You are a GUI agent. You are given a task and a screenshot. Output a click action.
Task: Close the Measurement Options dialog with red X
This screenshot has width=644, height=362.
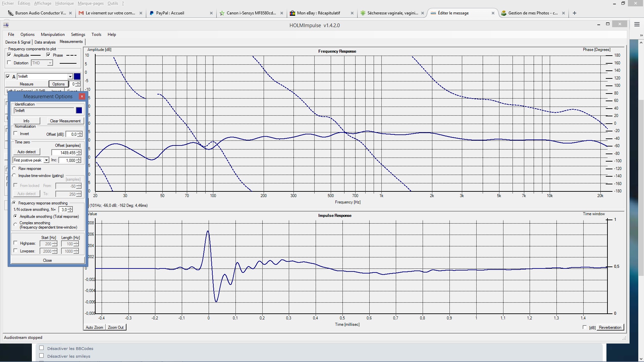pos(82,97)
